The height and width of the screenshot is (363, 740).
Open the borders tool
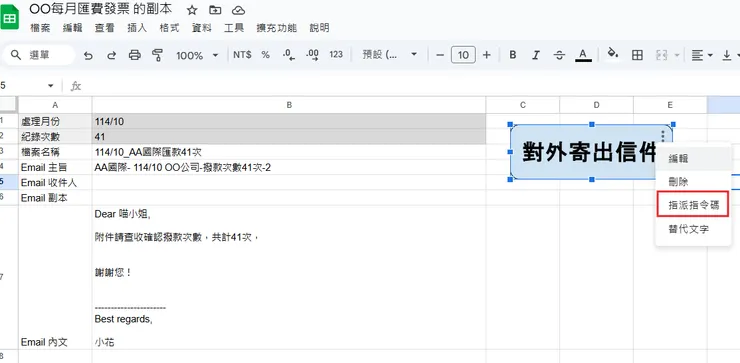point(637,55)
